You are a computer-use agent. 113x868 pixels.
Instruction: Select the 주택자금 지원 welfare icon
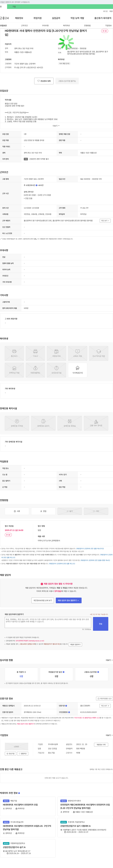tap(14, 370)
